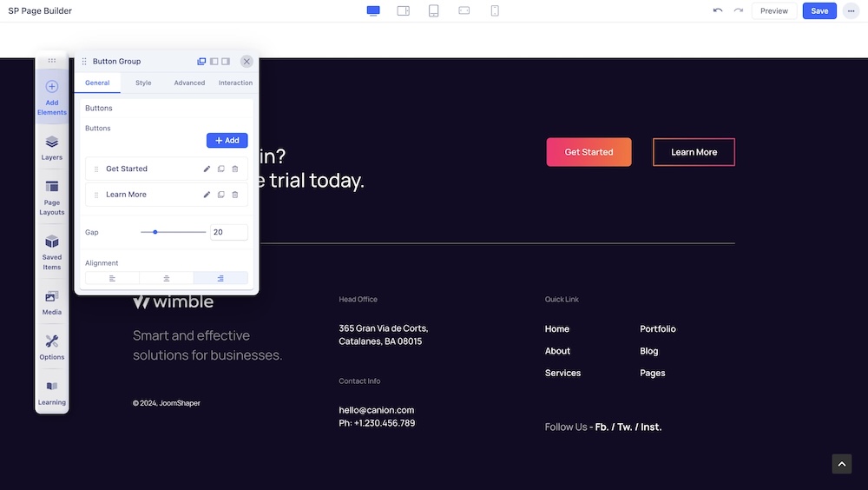Open the Advanced tab

tap(189, 83)
